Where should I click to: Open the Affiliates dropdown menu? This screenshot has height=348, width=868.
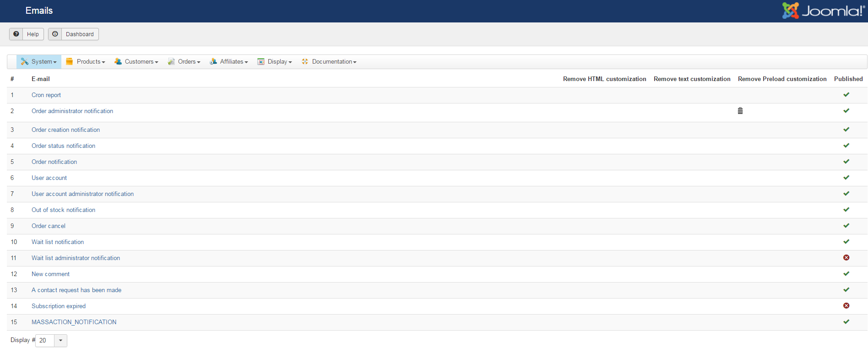pos(229,61)
